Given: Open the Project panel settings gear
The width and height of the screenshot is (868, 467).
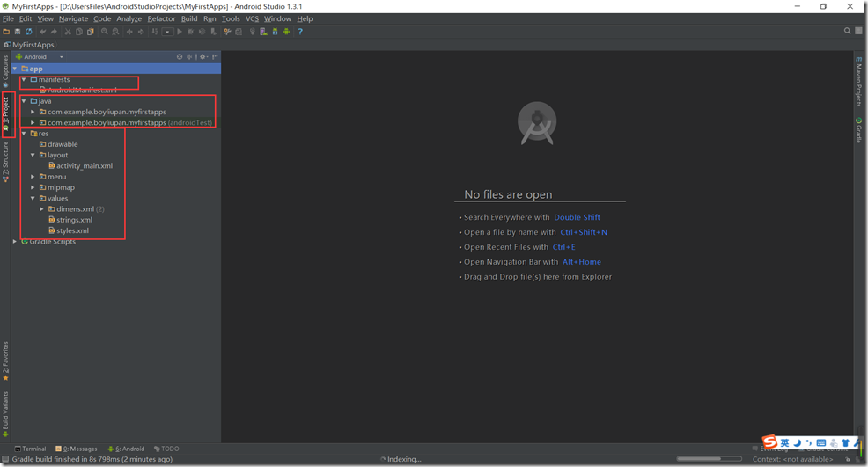Looking at the screenshot, I should (202, 57).
